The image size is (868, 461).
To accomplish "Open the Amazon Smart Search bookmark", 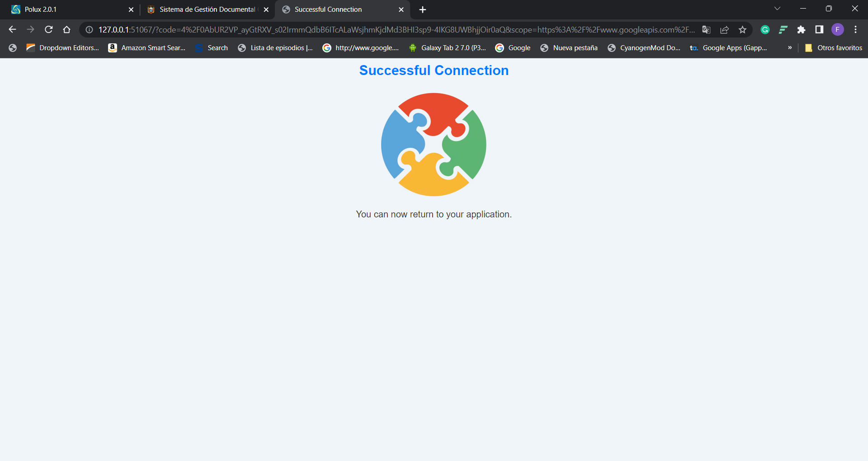I will coord(147,48).
